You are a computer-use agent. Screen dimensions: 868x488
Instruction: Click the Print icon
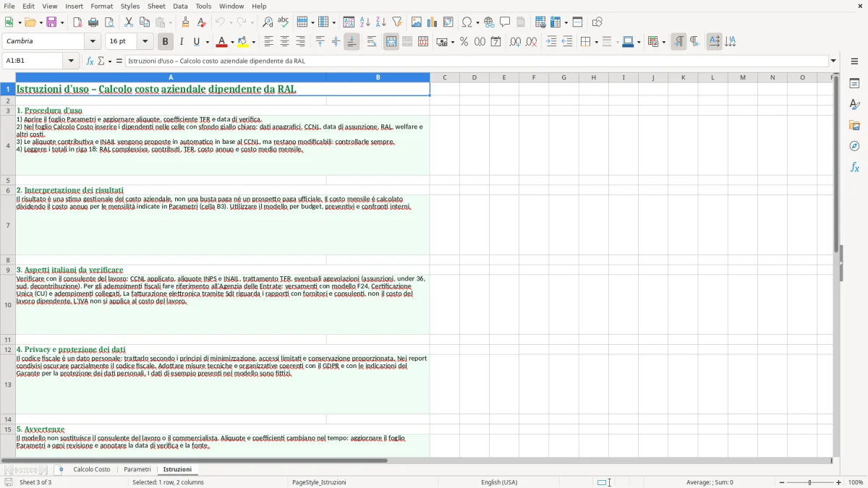[93, 22]
